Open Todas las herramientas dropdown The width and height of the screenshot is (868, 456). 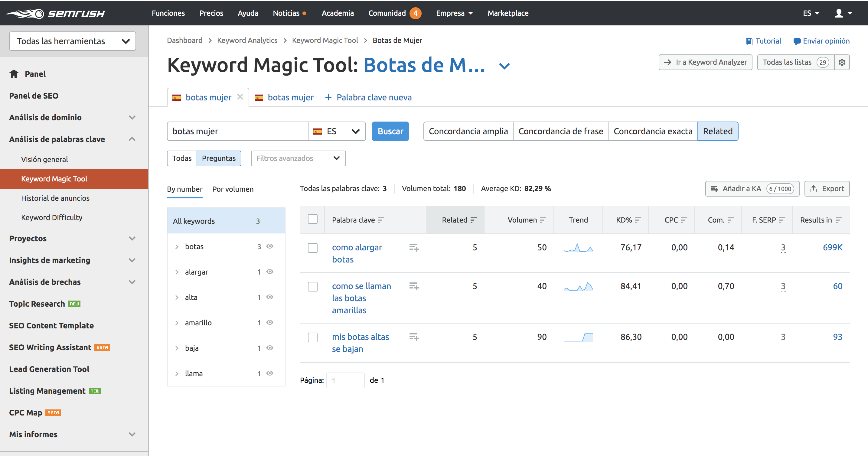73,41
